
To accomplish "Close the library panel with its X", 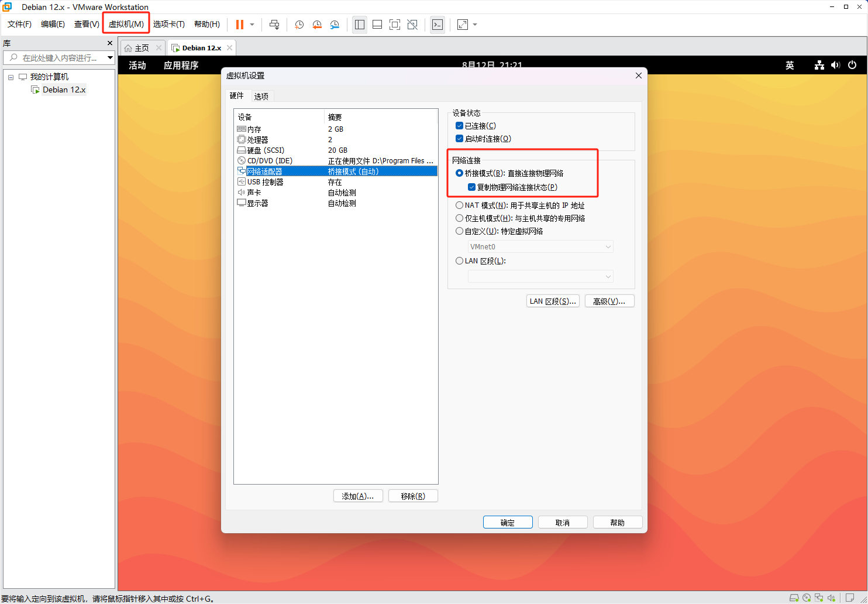I will pyautogui.click(x=110, y=43).
